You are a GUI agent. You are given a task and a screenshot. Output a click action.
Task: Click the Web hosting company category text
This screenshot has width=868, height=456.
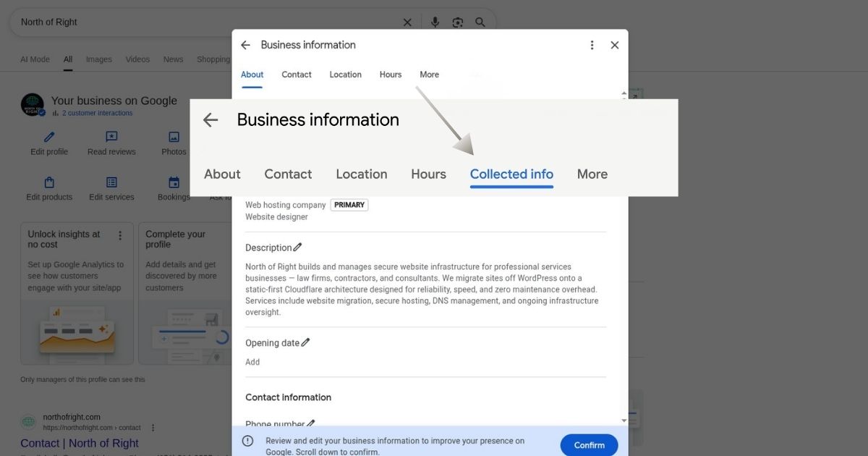tap(286, 205)
